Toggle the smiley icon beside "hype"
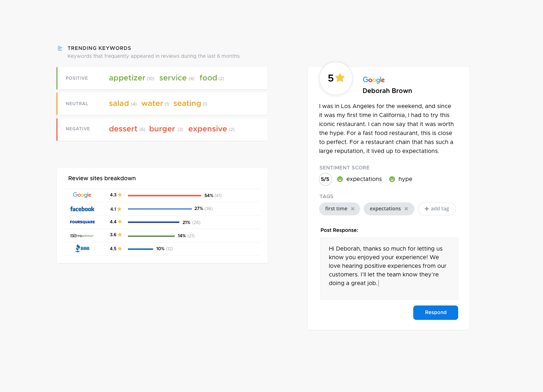 [x=392, y=179]
